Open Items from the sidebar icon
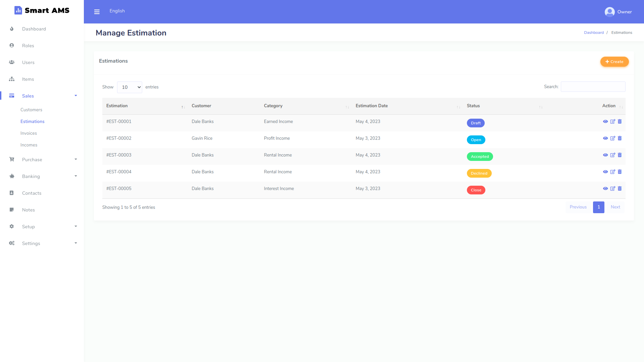The image size is (644, 362). [x=12, y=79]
